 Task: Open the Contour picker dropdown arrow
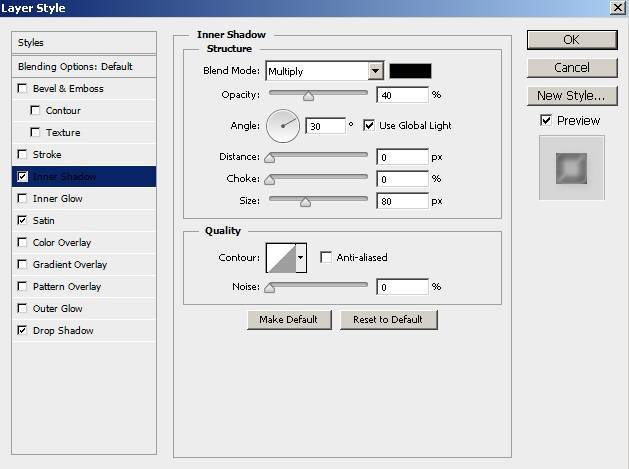(301, 258)
